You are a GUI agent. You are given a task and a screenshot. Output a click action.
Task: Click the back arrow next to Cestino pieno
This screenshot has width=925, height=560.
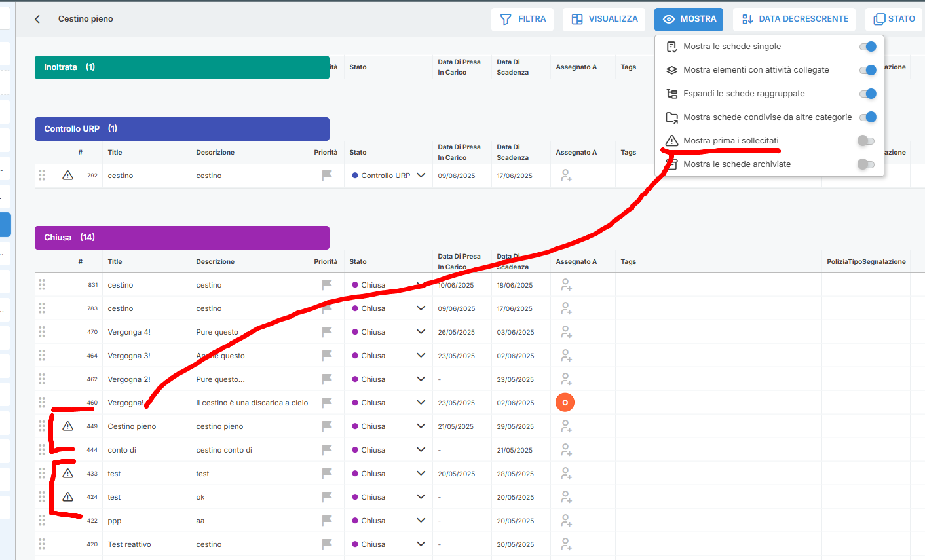pyautogui.click(x=37, y=19)
